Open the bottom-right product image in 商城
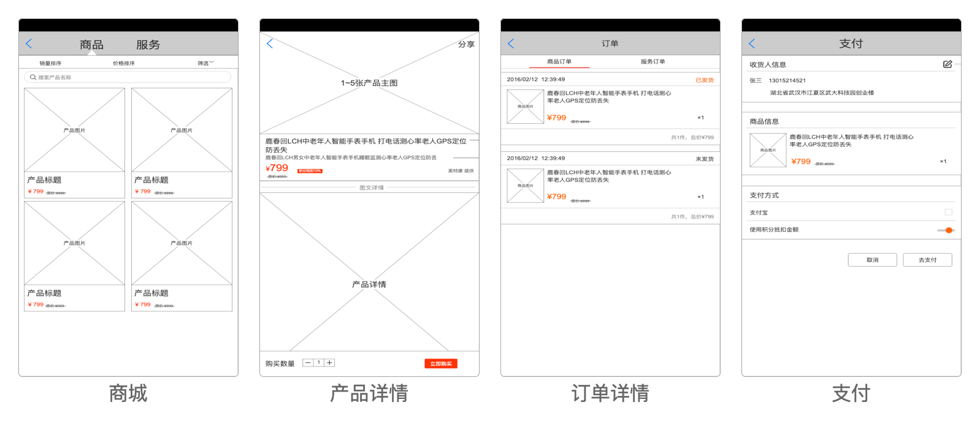The image size is (980, 421). pos(182,243)
